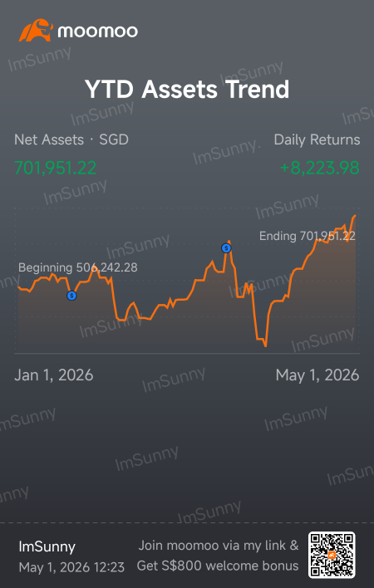Click the lowest dip point on the chart line

pos(266,346)
